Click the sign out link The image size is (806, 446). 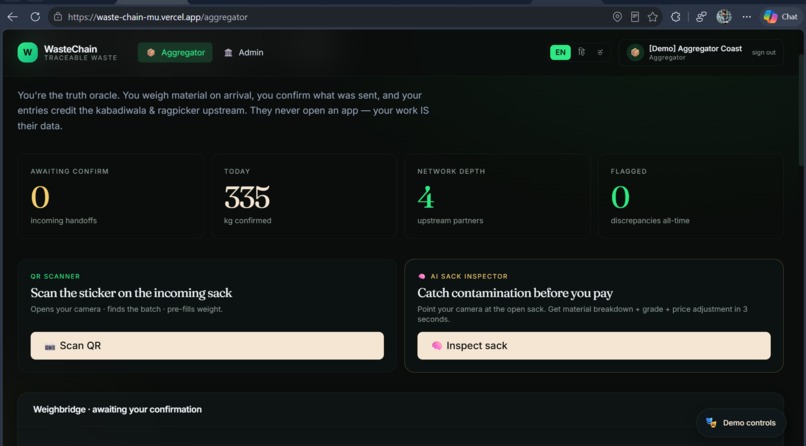pyautogui.click(x=763, y=52)
